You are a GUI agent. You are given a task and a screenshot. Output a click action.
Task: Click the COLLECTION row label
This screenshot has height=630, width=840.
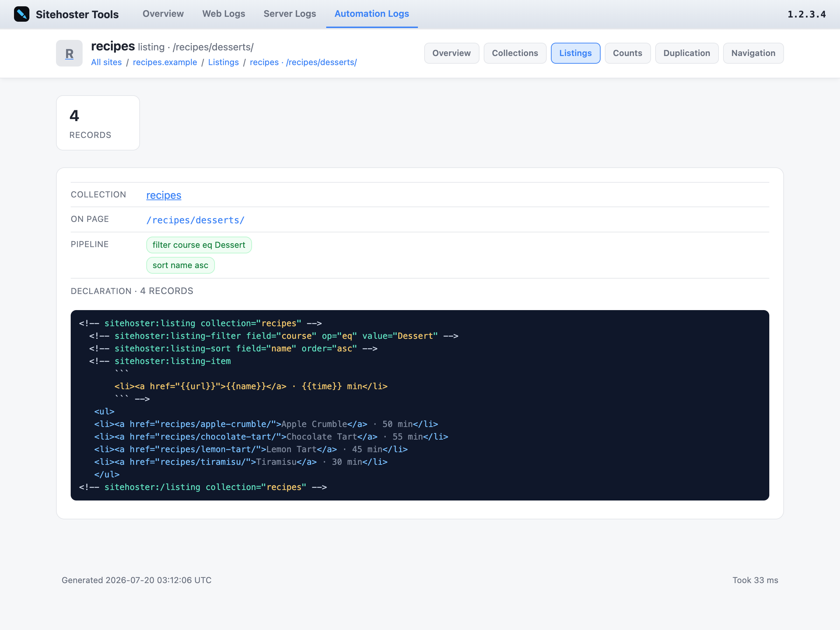tap(98, 195)
